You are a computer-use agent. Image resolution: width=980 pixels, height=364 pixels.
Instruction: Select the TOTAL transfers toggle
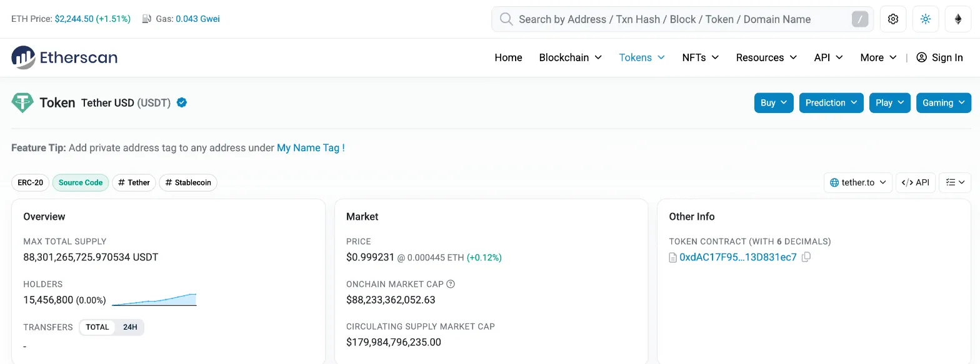[x=97, y=327]
